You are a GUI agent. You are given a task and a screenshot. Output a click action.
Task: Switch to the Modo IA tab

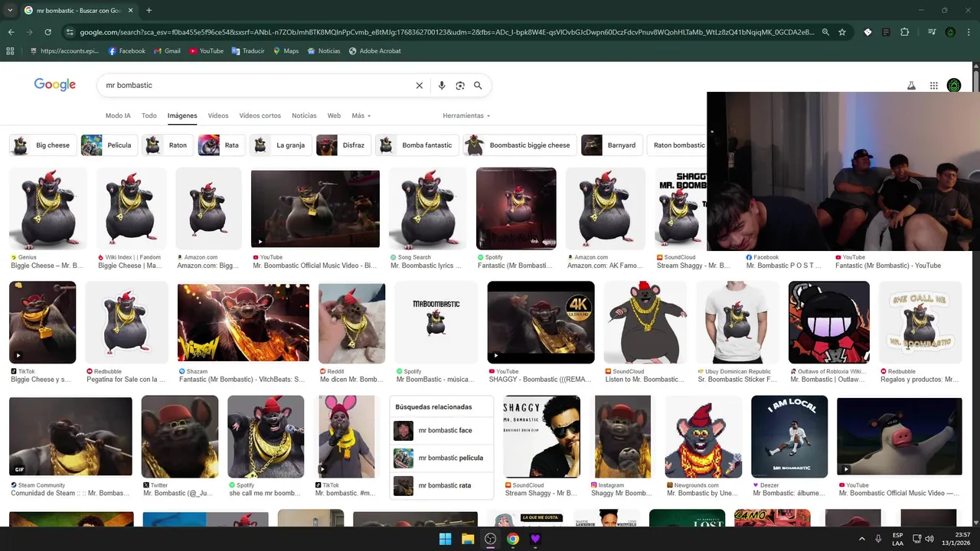click(118, 116)
